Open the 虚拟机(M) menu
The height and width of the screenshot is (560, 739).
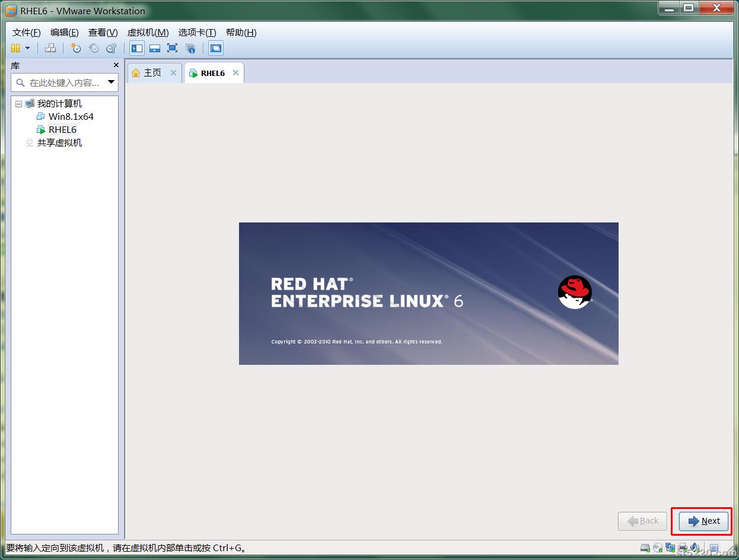coord(148,32)
